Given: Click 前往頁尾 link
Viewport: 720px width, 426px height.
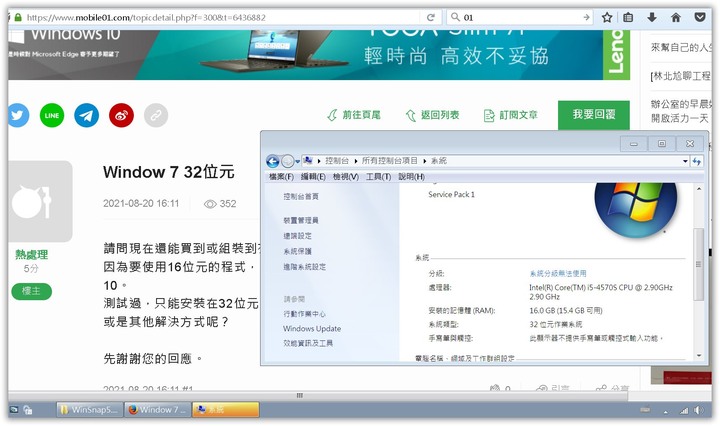Looking at the screenshot, I should point(354,115).
